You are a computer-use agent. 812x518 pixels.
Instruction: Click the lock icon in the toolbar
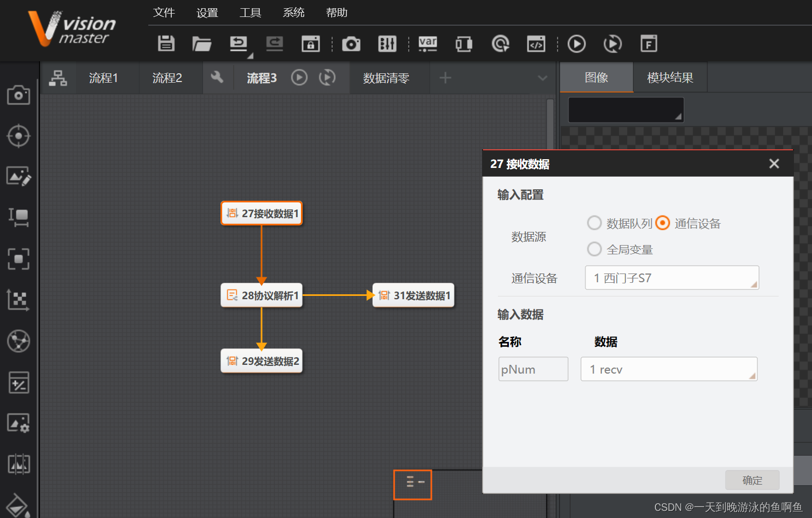point(310,44)
